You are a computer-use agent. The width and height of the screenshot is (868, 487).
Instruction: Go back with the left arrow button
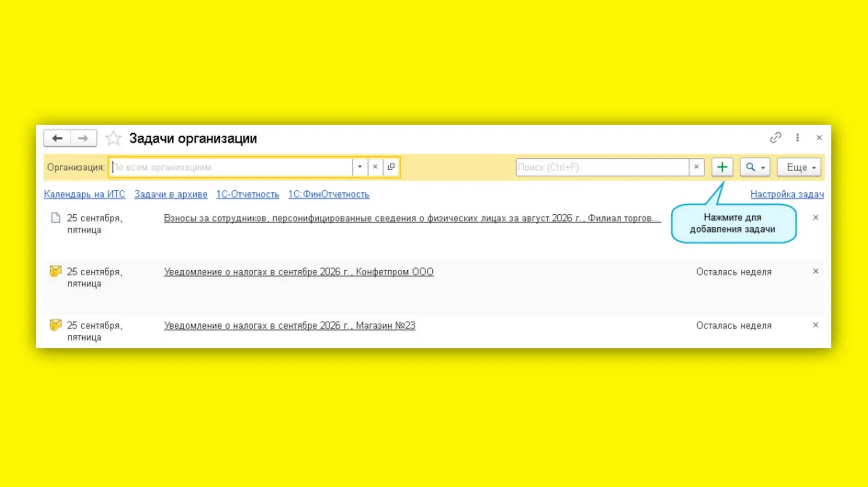[x=57, y=138]
